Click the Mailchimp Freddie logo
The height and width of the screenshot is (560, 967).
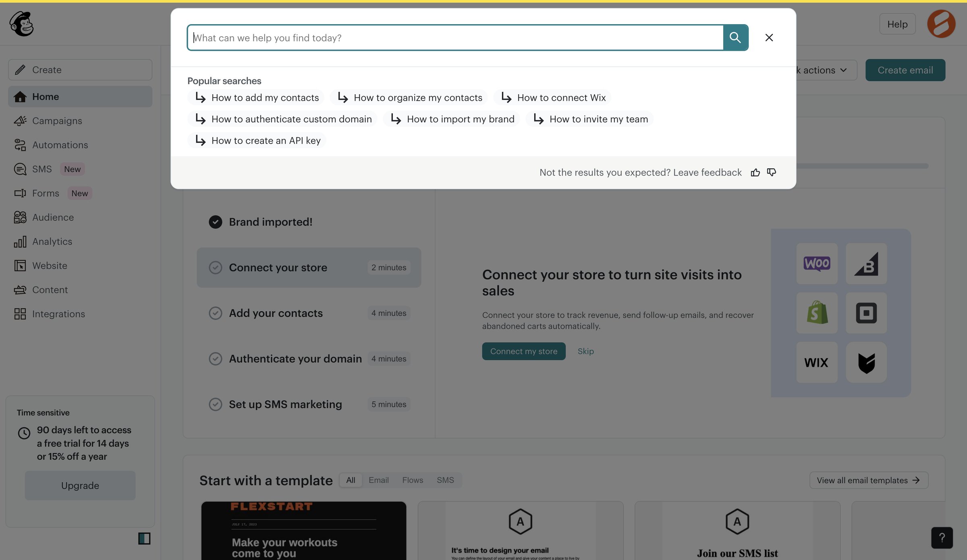22,24
